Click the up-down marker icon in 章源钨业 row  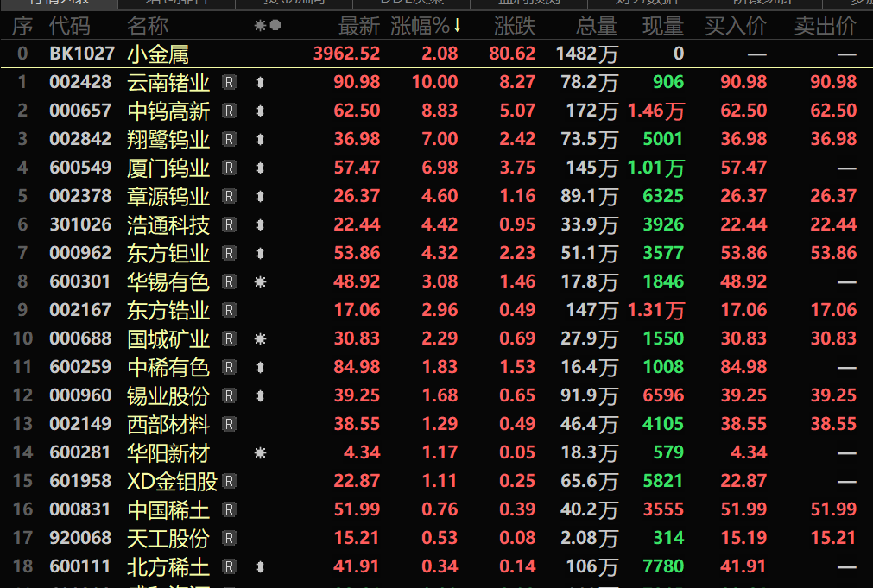(260, 196)
